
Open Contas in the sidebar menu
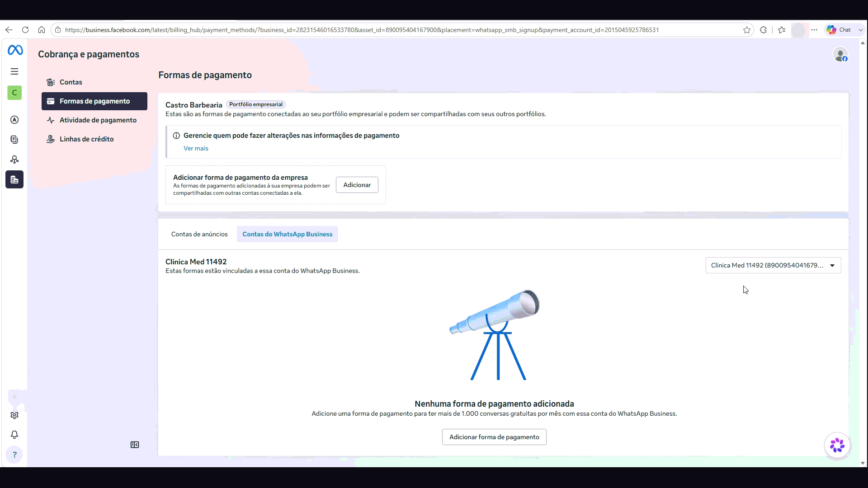click(x=94, y=82)
